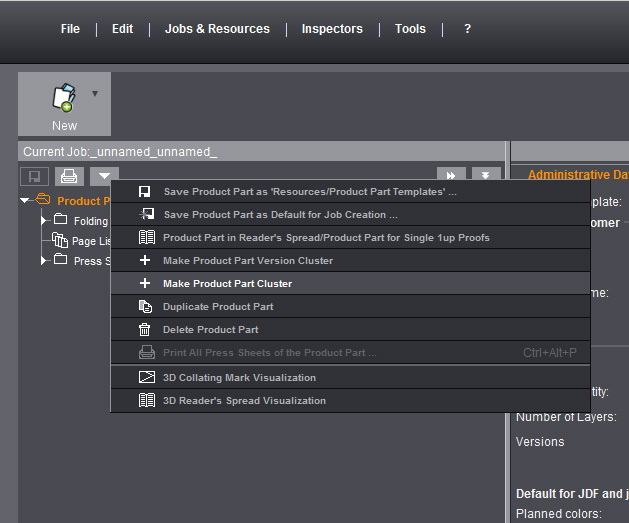
Task: Open the Jobs & Resources menu
Action: pyautogui.click(x=217, y=29)
